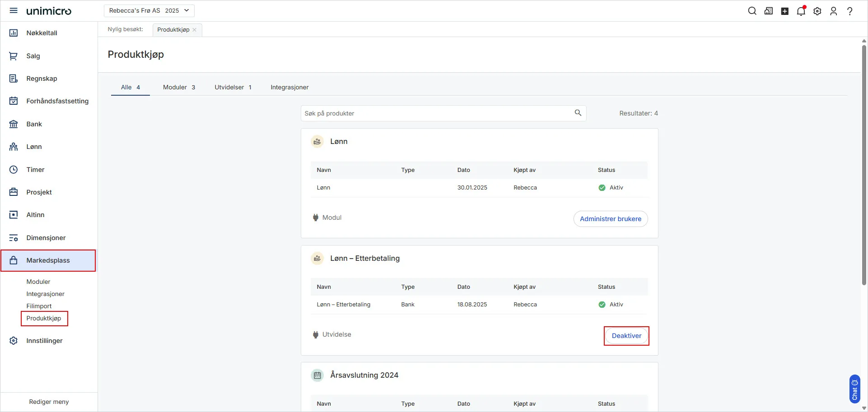Viewport: 868px width, 412px height.
Task: Expand the Regnskap sidebar section
Action: pyautogui.click(x=42, y=79)
